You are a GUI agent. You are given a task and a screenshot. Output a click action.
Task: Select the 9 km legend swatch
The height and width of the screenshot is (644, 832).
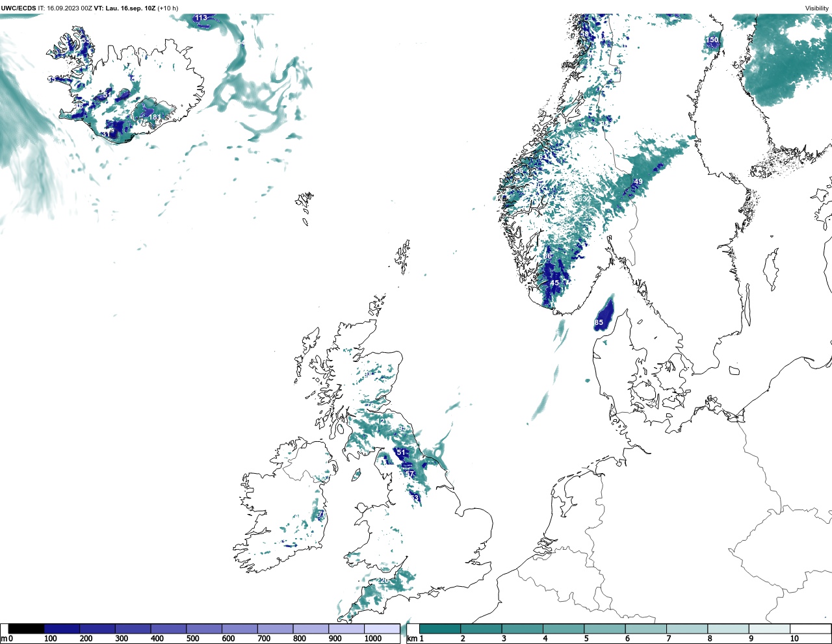pyautogui.click(x=769, y=629)
